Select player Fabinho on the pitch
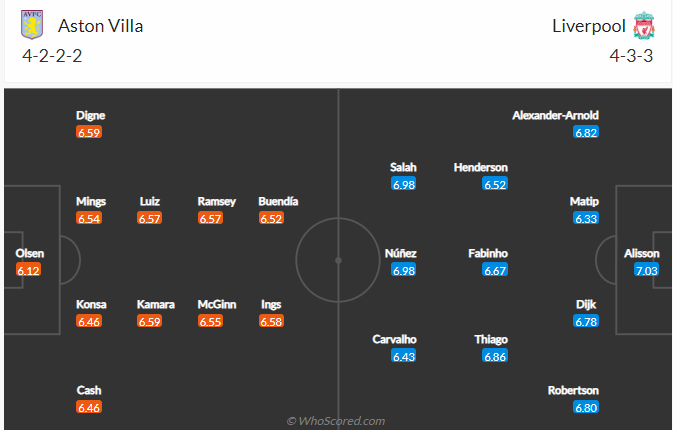673x430 pixels. (489, 253)
